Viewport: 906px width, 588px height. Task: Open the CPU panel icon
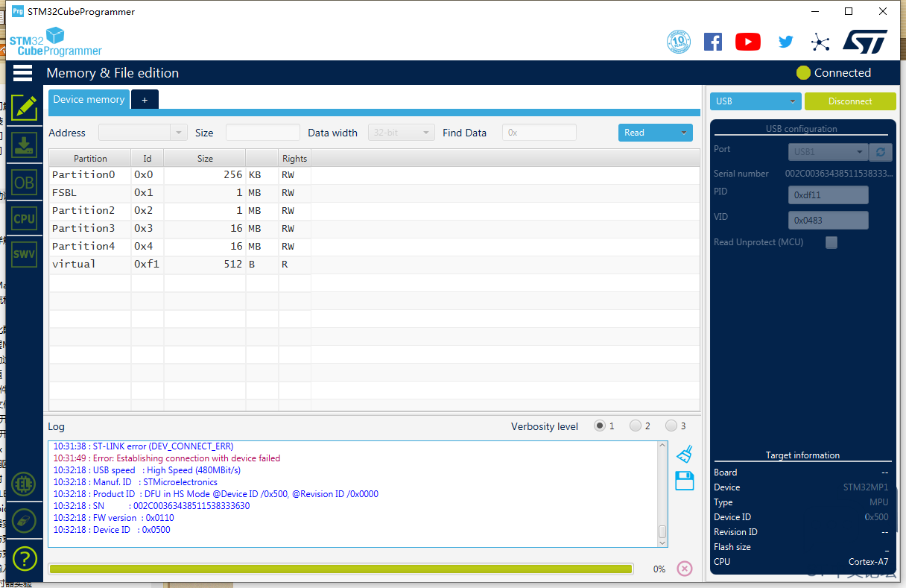coord(24,218)
